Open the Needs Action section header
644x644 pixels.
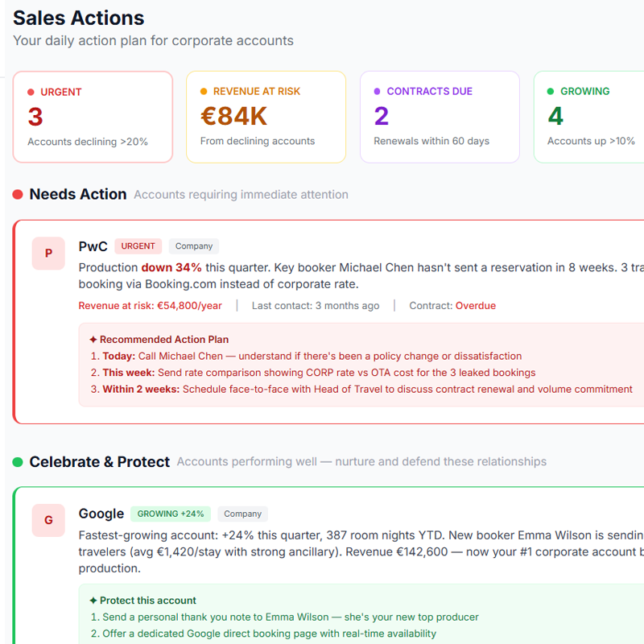click(78, 193)
